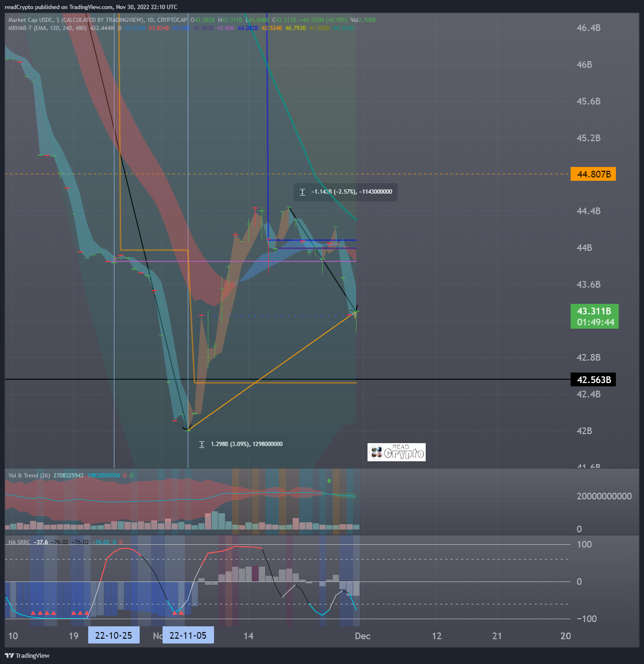The image size is (644, 664).
Task: Click the 45.2B price axis label
Action: [x=589, y=138]
